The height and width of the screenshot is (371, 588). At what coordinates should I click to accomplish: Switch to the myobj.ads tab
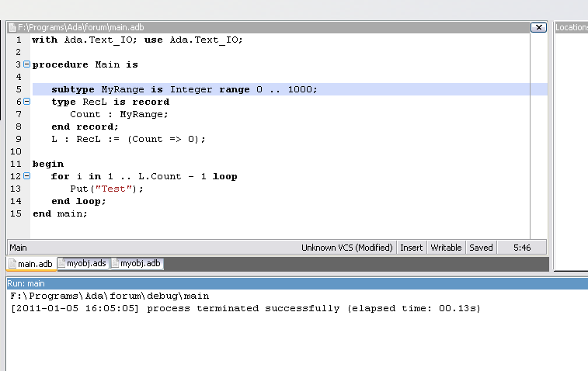pyautogui.click(x=85, y=264)
